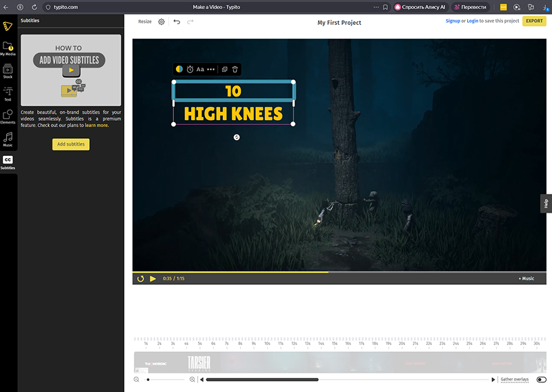Viewport: 552px width, 392px height.
Task: Open the Aa font options
Action: pyautogui.click(x=200, y=69)
